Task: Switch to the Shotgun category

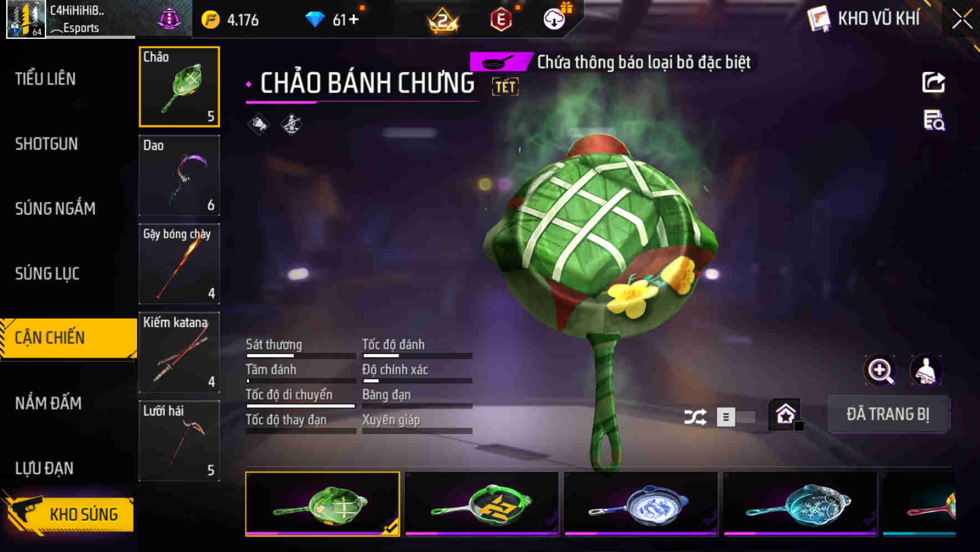Action: coord(47,144)
